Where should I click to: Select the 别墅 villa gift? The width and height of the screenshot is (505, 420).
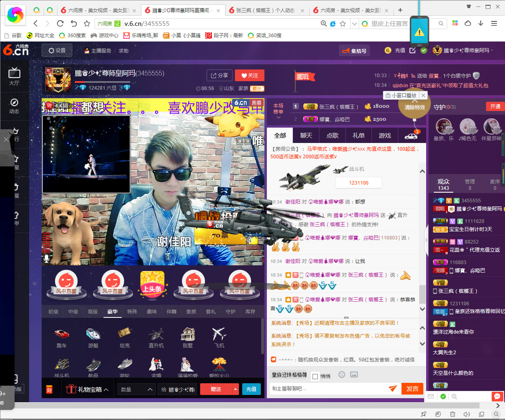coord(188,338)
